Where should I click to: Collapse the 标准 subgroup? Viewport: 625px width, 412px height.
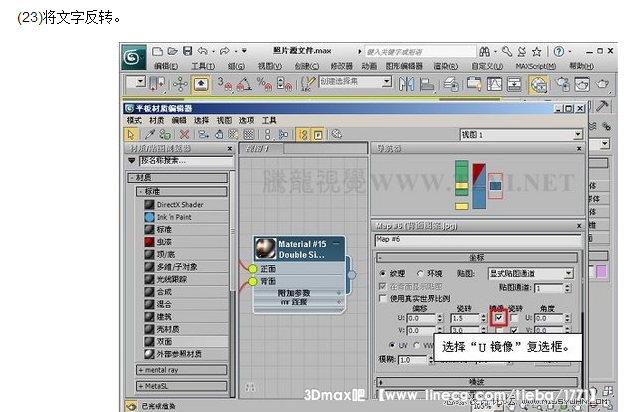pyautogui.click(x=182, y=191)
